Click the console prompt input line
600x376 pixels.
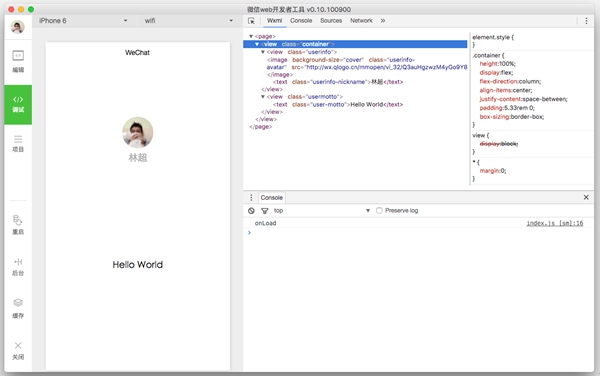click(x=419, y=233)
